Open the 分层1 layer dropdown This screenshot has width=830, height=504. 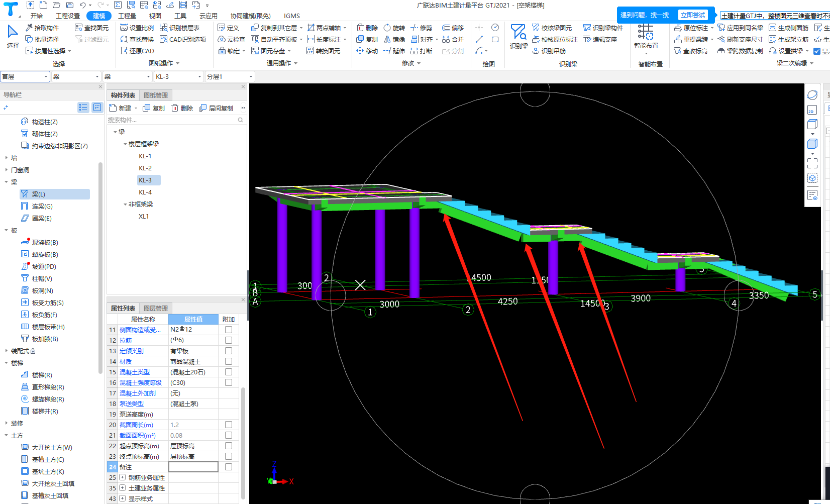coord(230,76)
